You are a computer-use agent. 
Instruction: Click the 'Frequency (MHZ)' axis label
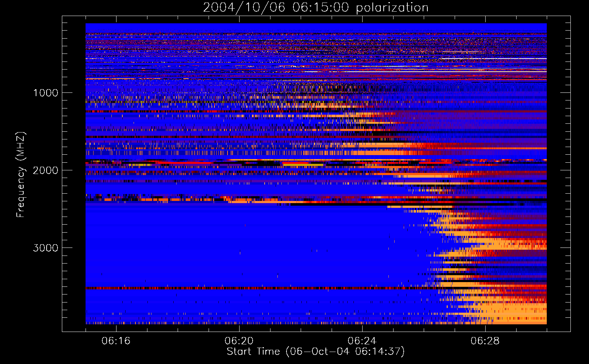(21, 175)
